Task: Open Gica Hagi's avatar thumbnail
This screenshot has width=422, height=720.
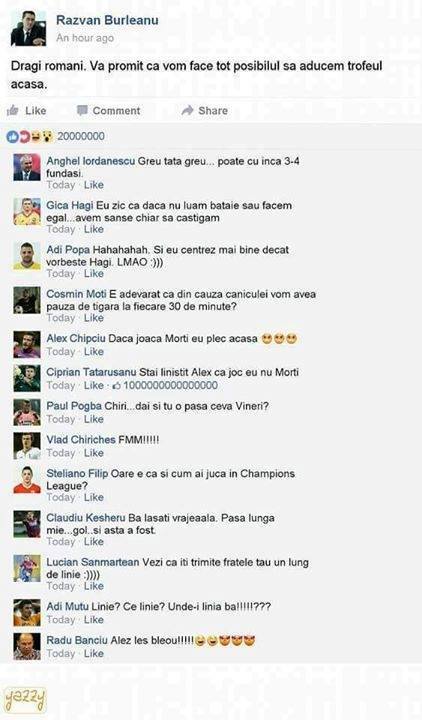Action: (27, 212)
